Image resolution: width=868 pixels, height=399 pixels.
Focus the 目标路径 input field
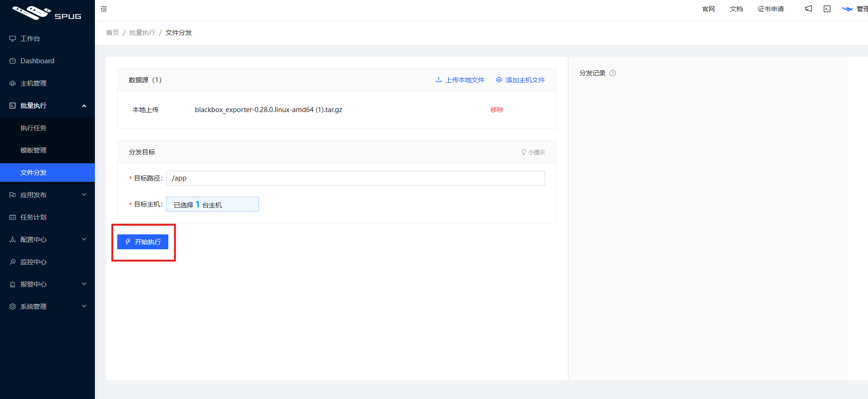[x=355, y=178]
